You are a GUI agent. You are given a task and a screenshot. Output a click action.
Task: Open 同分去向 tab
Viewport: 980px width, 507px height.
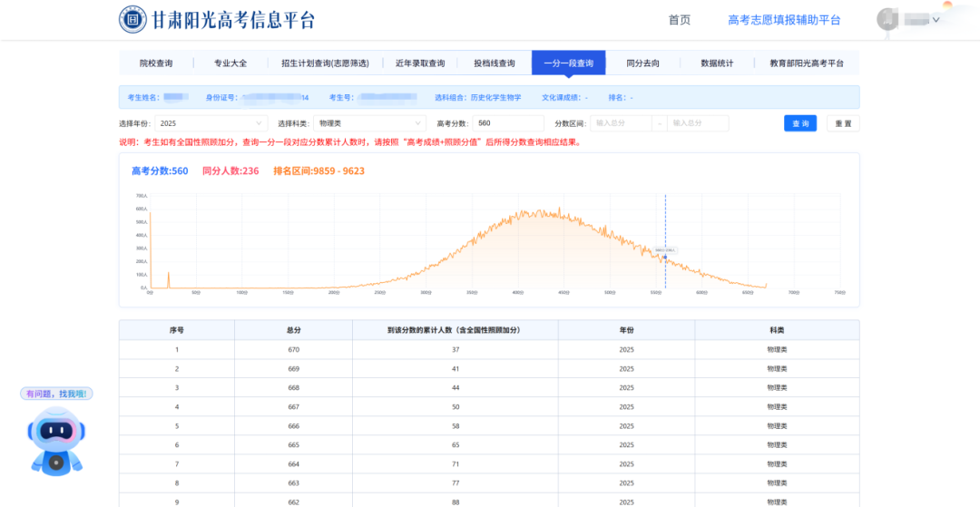tap(643, 63)
